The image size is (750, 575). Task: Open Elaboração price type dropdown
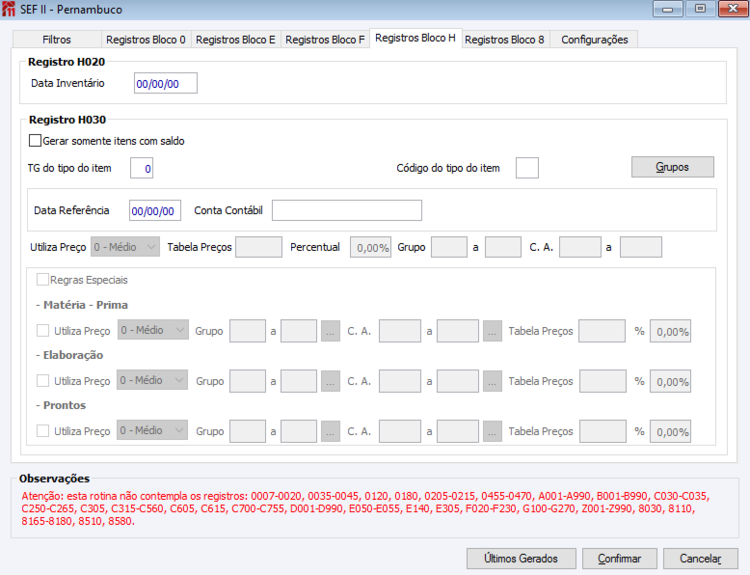pos(152,380)
